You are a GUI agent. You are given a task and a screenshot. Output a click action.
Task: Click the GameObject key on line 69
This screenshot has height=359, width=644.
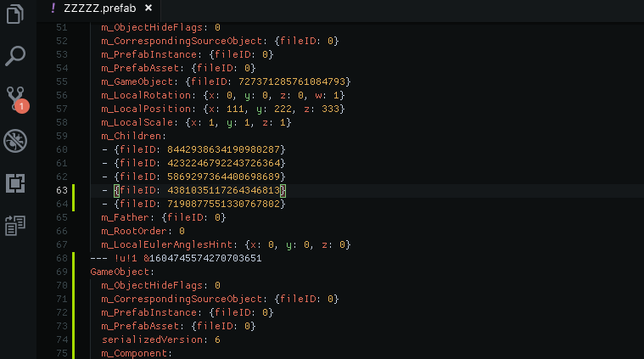[x=119, y=272]
